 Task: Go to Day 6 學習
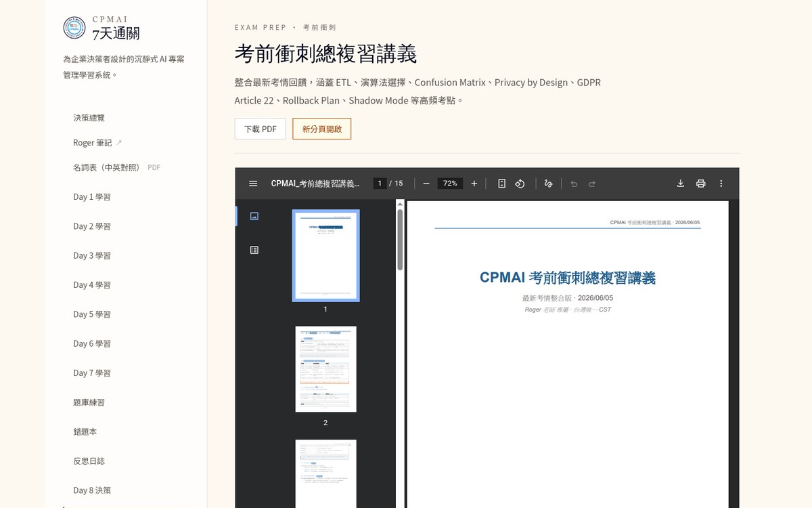[x=92, y=343]
